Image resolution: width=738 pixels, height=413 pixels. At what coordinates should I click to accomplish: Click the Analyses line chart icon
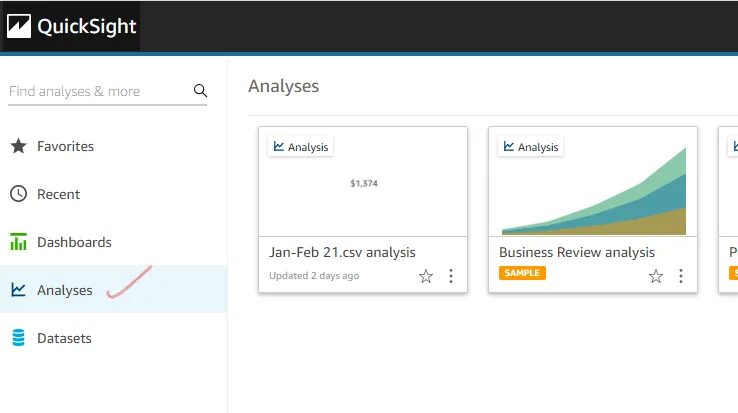(x=18, y=290)
